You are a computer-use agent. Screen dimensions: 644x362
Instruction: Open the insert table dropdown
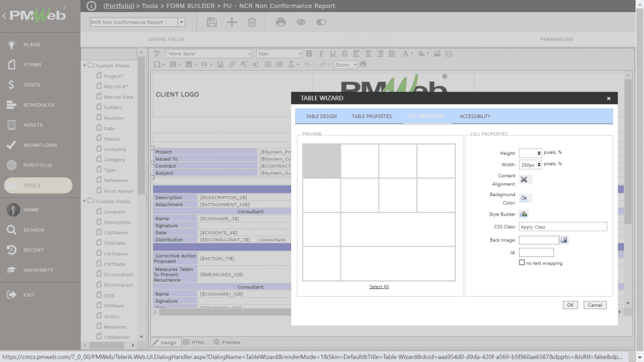tap(175, 65)
